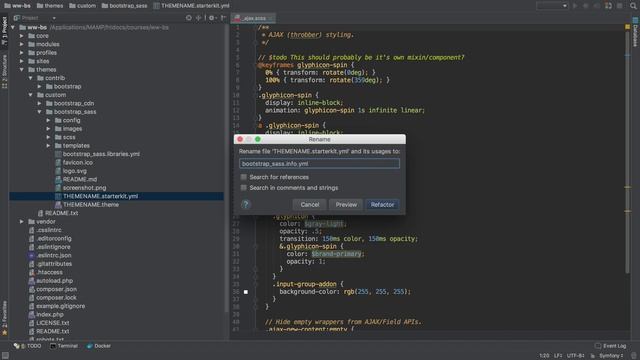The height and width of the screenshot is (360, 640).
Task: Click the Debug icon in top toolbar
Action: click(586, 6)
